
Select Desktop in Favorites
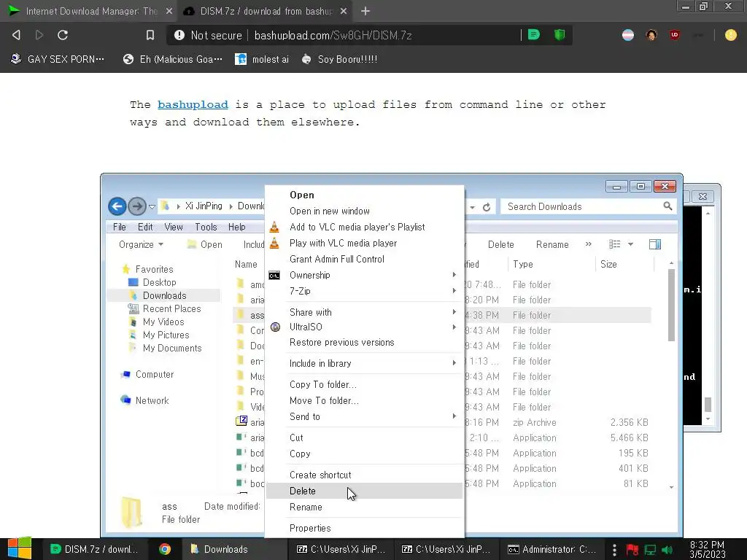click(152, 282)
